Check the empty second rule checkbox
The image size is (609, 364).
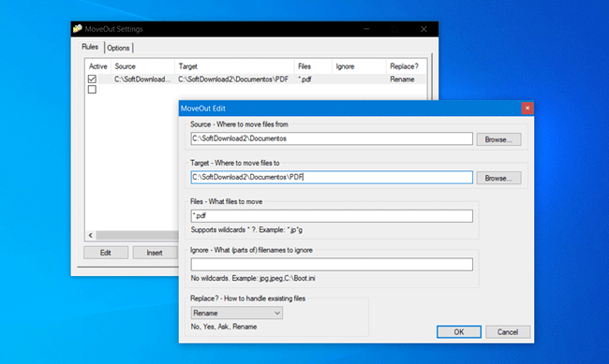pyautogui.click(x=92, y=90)
